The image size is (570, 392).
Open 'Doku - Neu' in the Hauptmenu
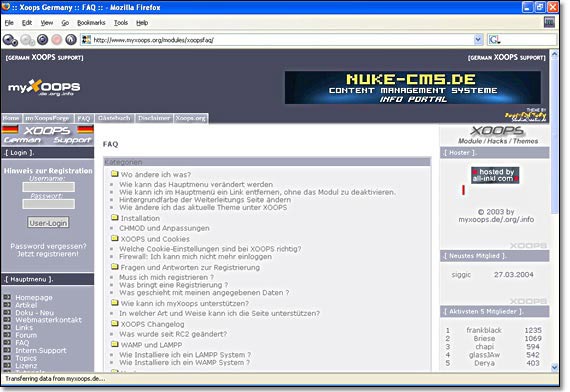35,313
